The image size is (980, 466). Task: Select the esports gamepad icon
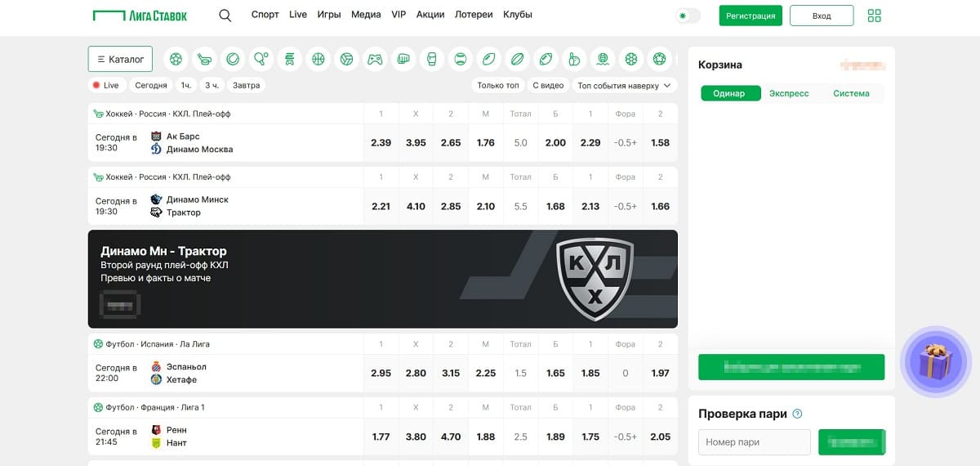coord(375,59)
